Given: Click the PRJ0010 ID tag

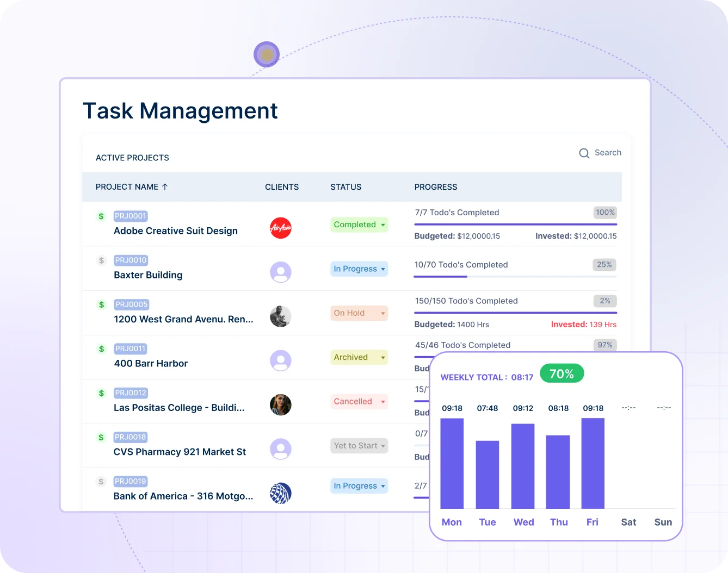Looking at the screenshot, I should 131,260.
